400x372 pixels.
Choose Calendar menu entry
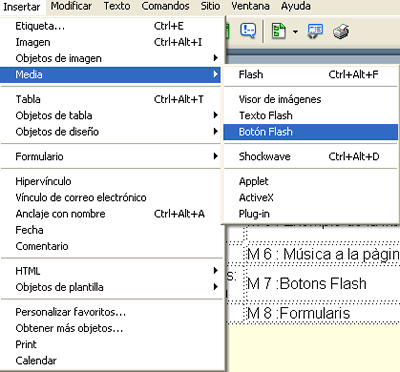(x=111, y=361)
